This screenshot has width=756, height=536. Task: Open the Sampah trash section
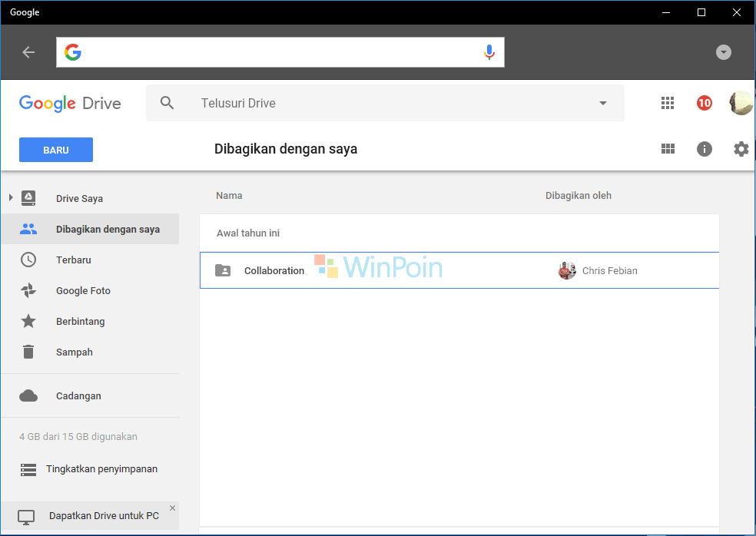[x=75, y=352]
